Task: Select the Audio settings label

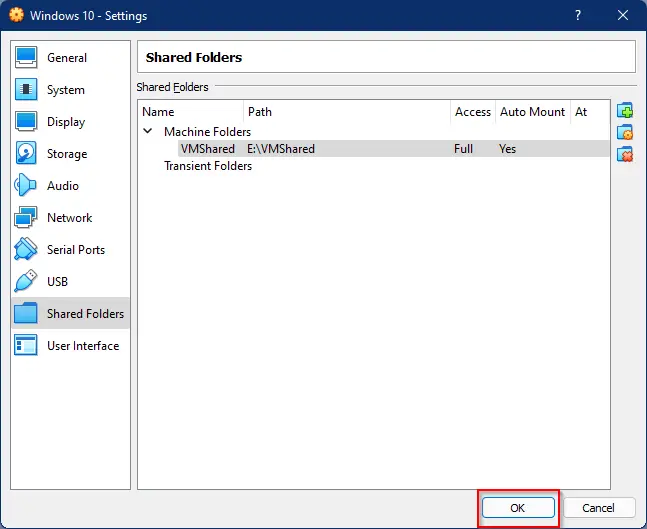Action: (63, 186)
